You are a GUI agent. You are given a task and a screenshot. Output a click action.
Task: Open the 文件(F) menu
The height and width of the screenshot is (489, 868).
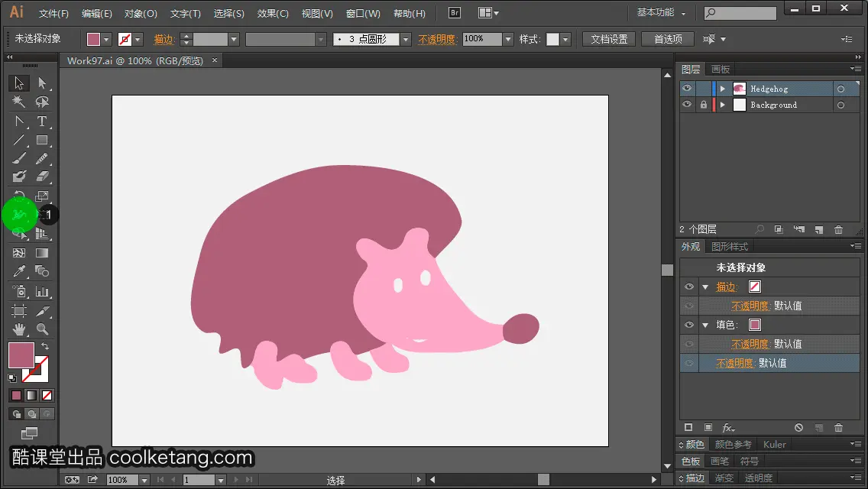53,13
